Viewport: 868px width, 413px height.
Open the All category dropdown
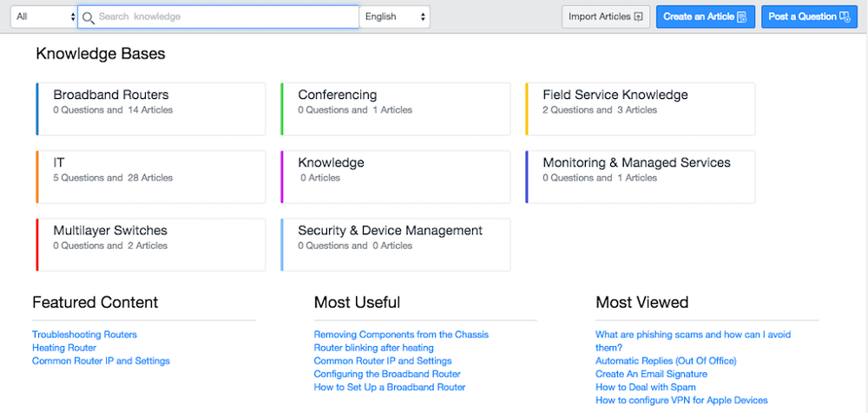pyautogui.click(x=43, y=16)
